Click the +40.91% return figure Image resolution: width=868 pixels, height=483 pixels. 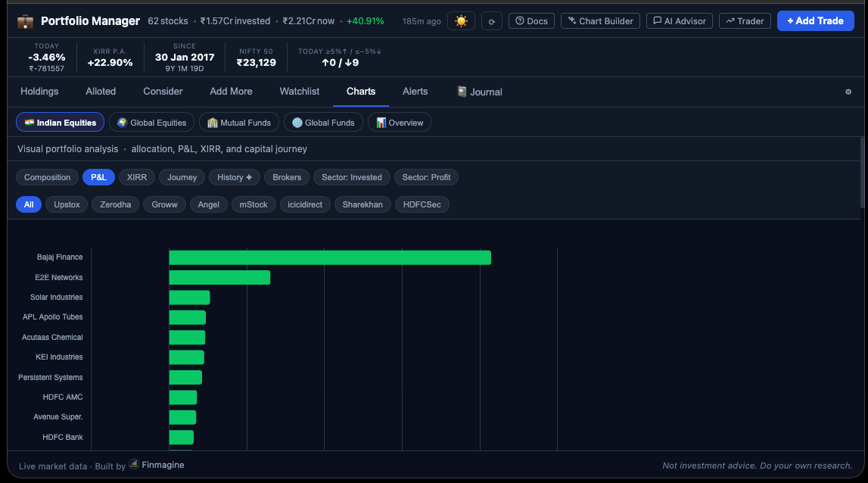tap(365, 21)
